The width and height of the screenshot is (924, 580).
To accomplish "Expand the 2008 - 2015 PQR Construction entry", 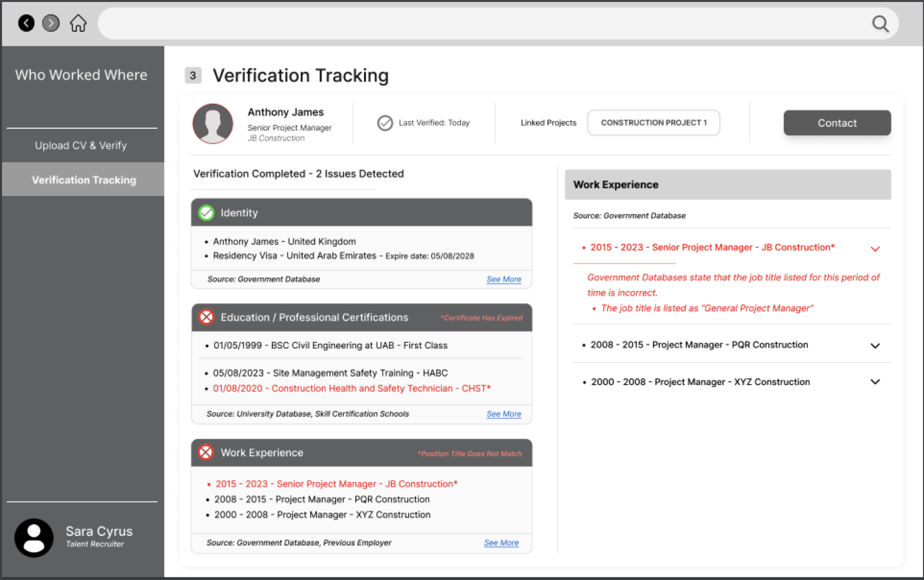I will tap(875, 345).
